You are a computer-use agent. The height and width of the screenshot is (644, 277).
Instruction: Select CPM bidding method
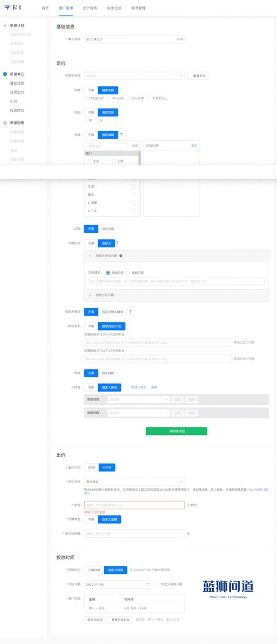[x=91, y=468]
